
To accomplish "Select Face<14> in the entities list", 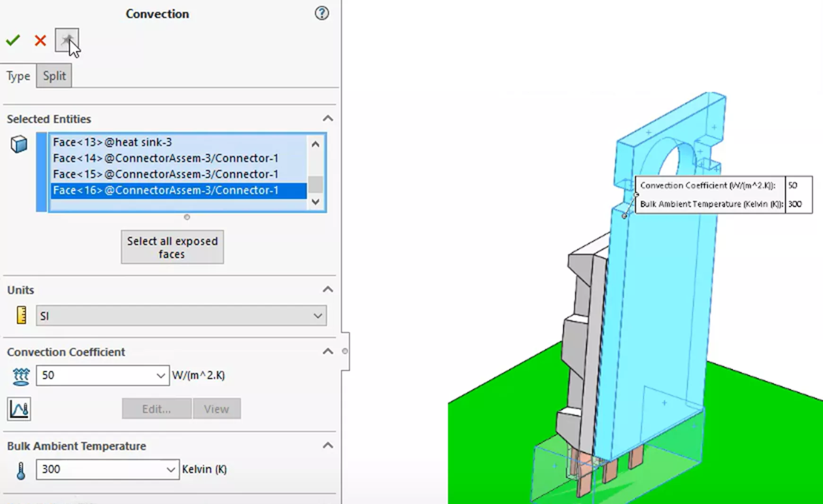I will click(x=166, y=158).
